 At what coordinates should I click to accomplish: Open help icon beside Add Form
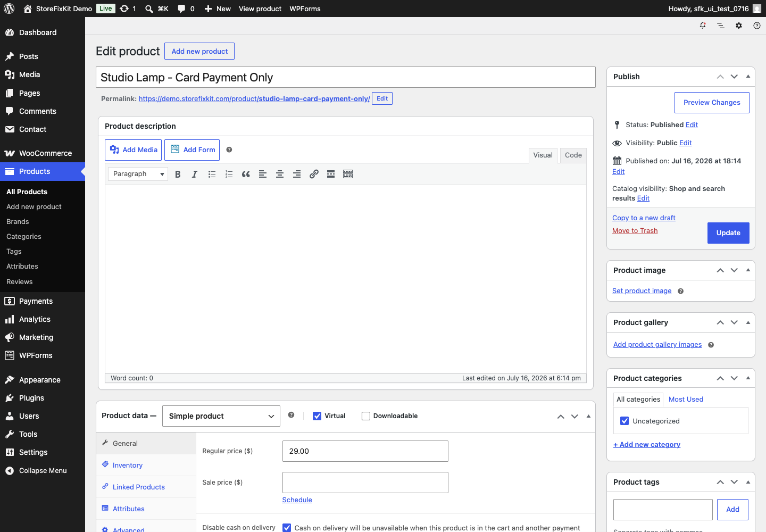tap(229, 150)
